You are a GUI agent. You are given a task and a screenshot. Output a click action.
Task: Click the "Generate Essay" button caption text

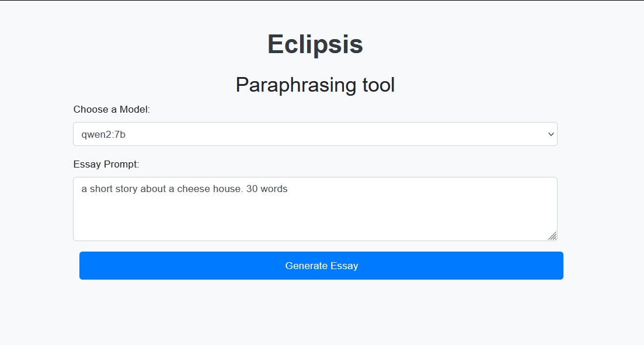point(322,266)
